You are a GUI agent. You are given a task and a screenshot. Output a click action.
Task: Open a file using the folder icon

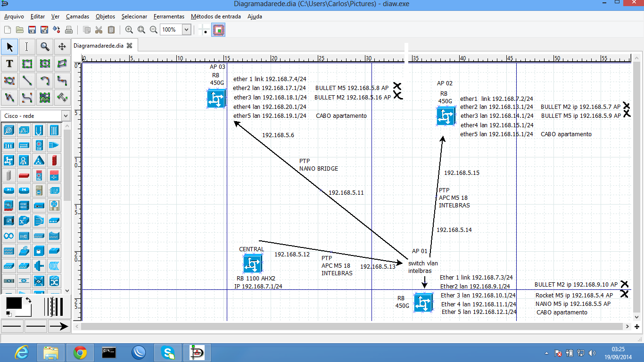coord(20,30)
